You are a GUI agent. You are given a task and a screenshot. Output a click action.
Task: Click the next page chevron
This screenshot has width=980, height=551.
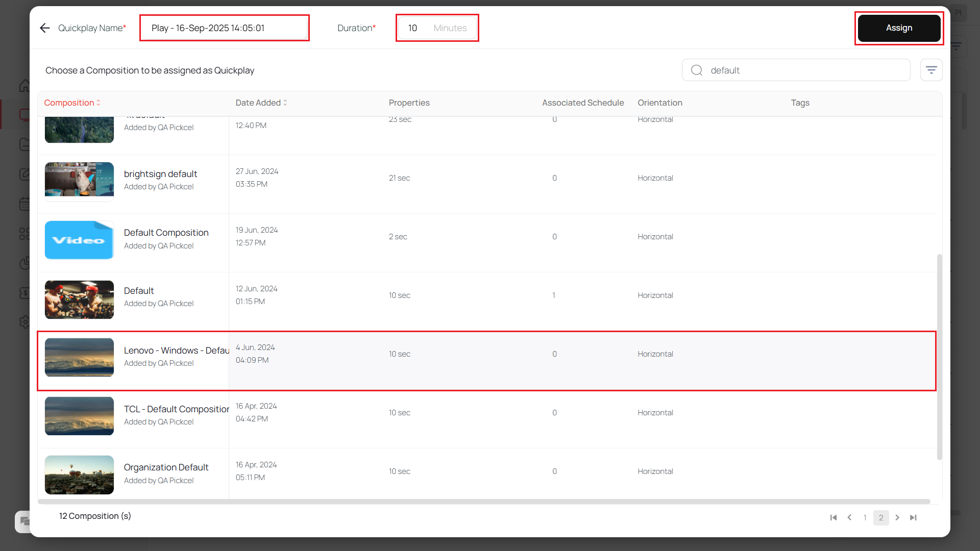[897, 517]
